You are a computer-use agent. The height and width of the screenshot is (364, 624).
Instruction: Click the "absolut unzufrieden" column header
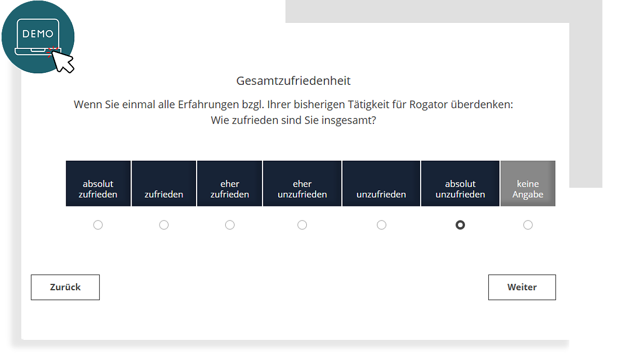coord(460,183)
